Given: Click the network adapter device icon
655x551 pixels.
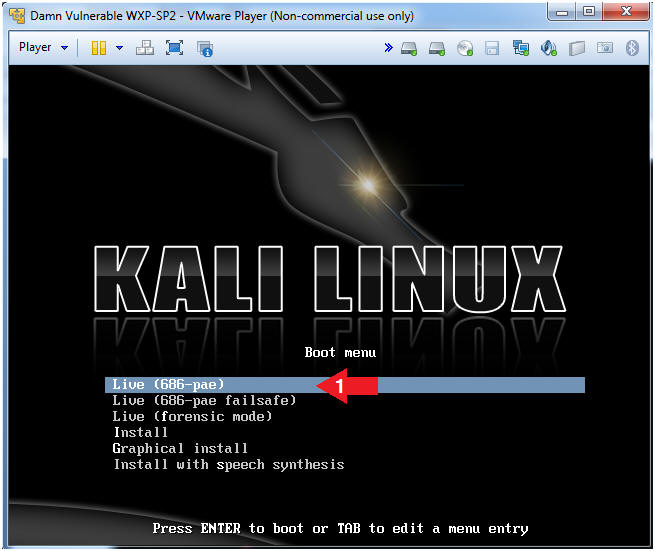Looking at the screenshot, I should [521, 48].
